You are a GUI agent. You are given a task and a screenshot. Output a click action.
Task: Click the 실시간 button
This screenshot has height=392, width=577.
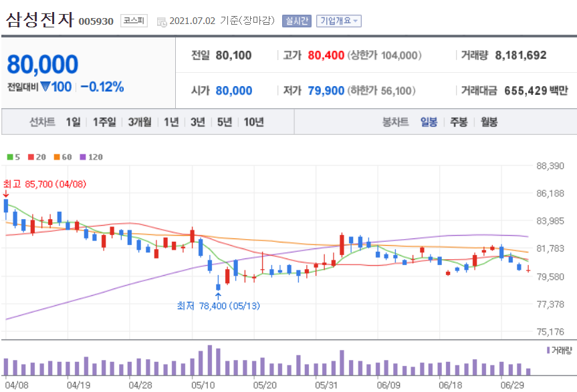pos(297,21)
